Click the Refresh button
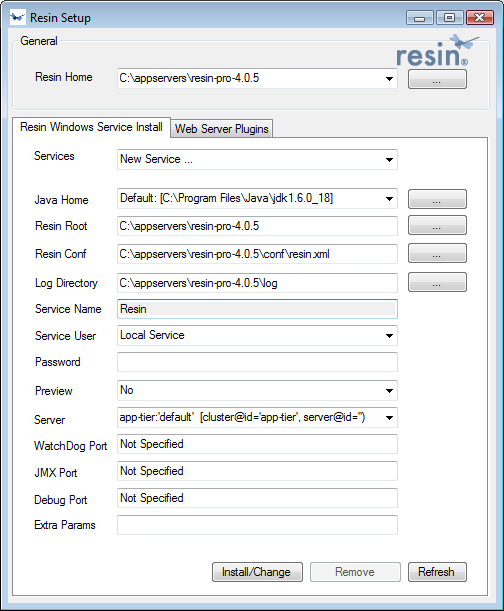The image size is (504, 611). pos(437,572)
